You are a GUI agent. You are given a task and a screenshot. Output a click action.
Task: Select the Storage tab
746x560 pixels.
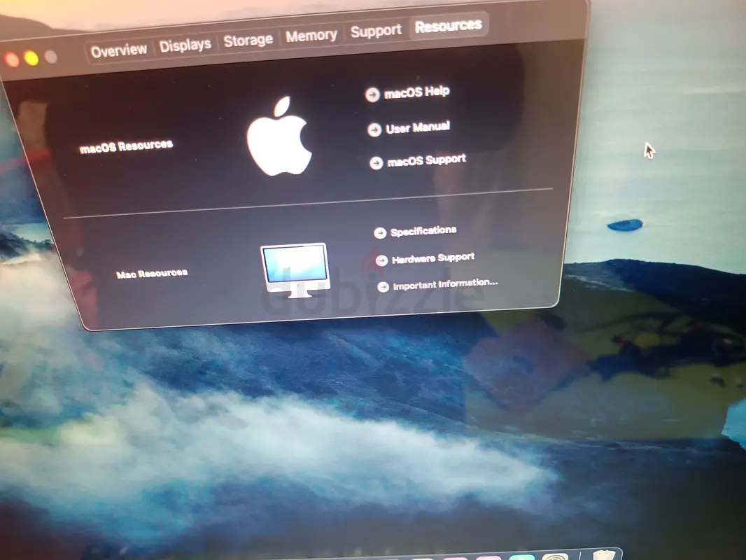(x=248, y=41)
